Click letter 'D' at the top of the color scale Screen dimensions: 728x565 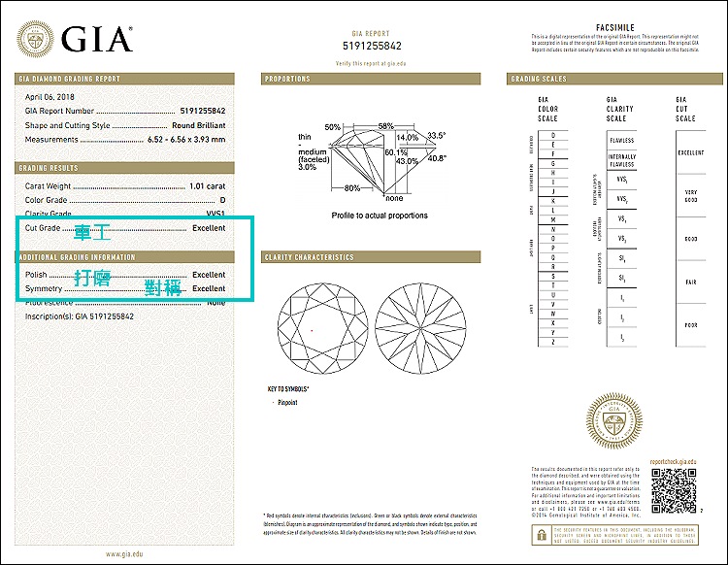coord(553,136)
